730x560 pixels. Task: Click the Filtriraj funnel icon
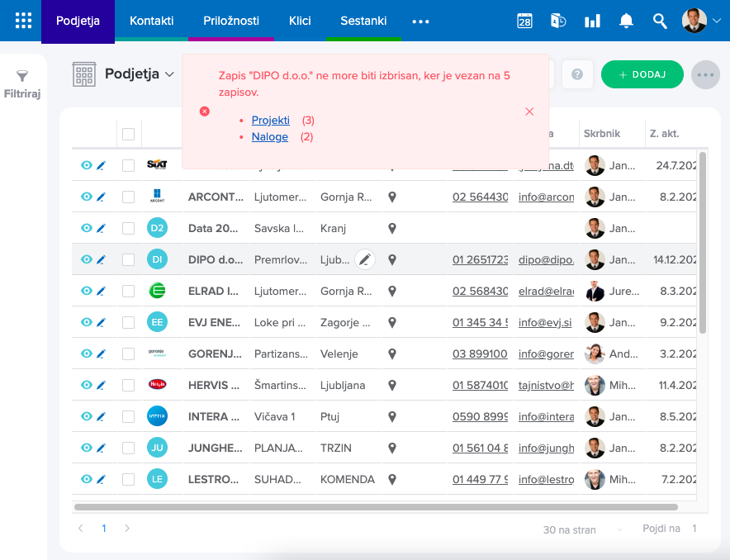click(22, 77)
